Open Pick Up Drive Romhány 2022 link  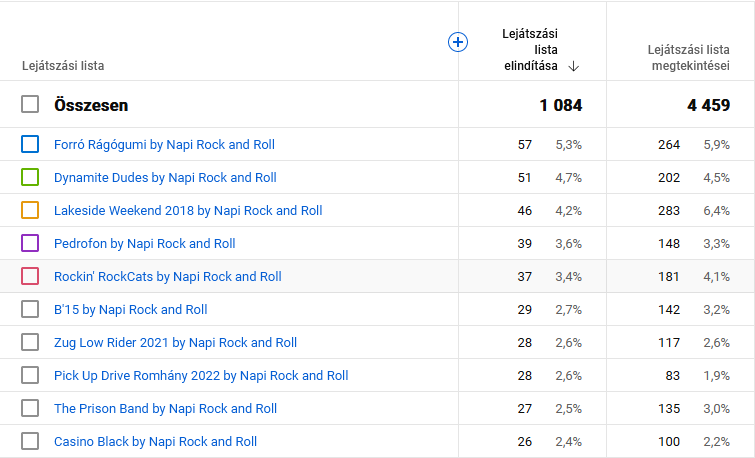[201, 375]
